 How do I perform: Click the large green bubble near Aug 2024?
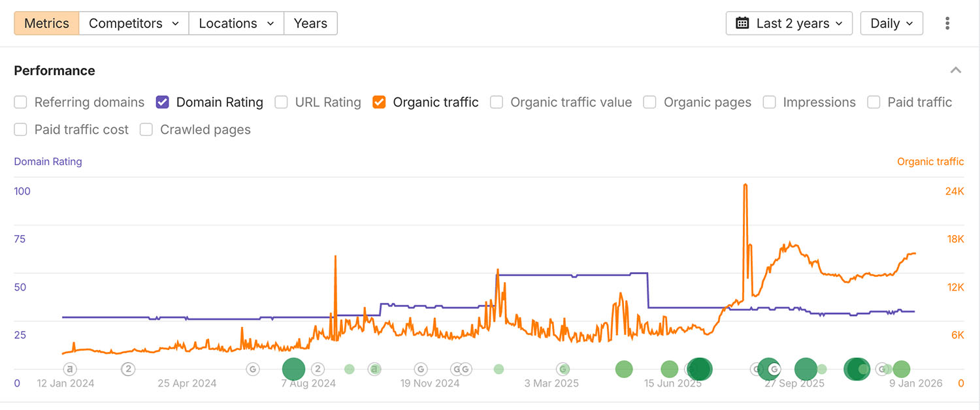293,369
